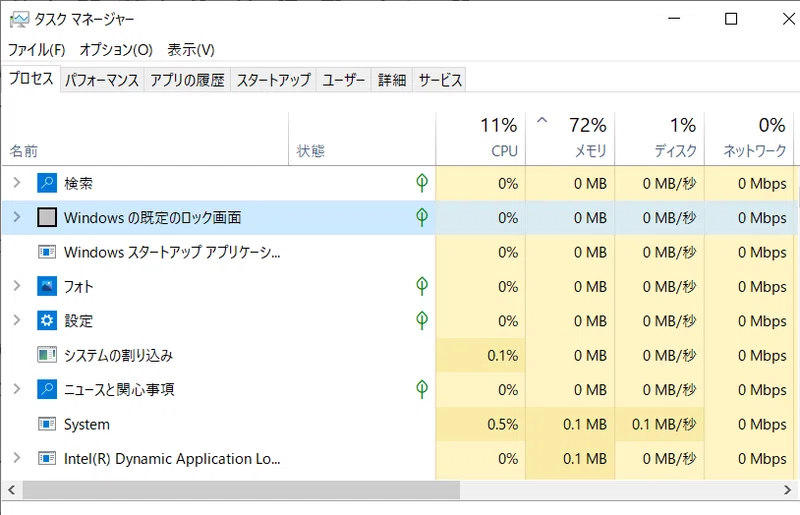Image resolution: width=800 pixels, height=515 pixels.
Task: Sort by the ディスク column header
Action: [x=660, y=138]
